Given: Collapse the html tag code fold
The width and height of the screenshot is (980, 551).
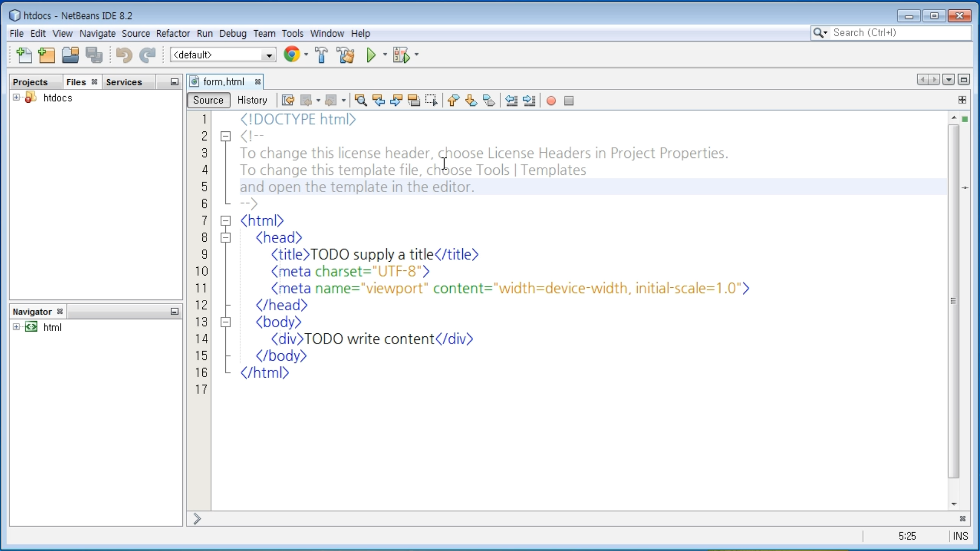Looking at the screenshot, I should (225, 221).
